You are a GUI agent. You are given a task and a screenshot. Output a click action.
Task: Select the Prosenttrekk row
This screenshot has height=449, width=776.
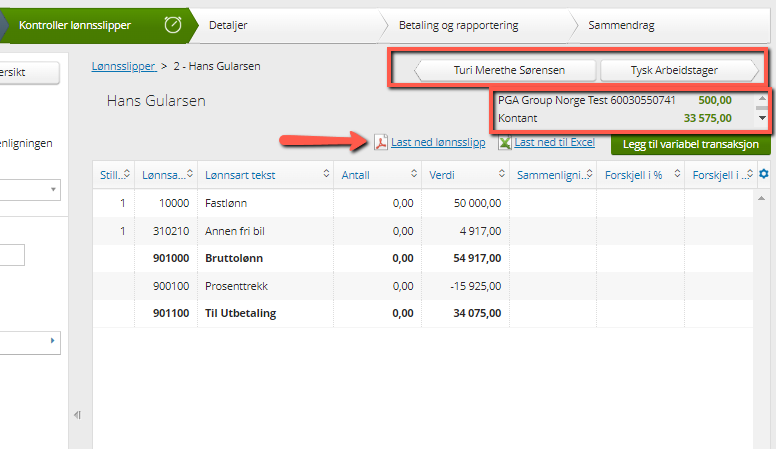pyautogui.click(x=424, y=286)
